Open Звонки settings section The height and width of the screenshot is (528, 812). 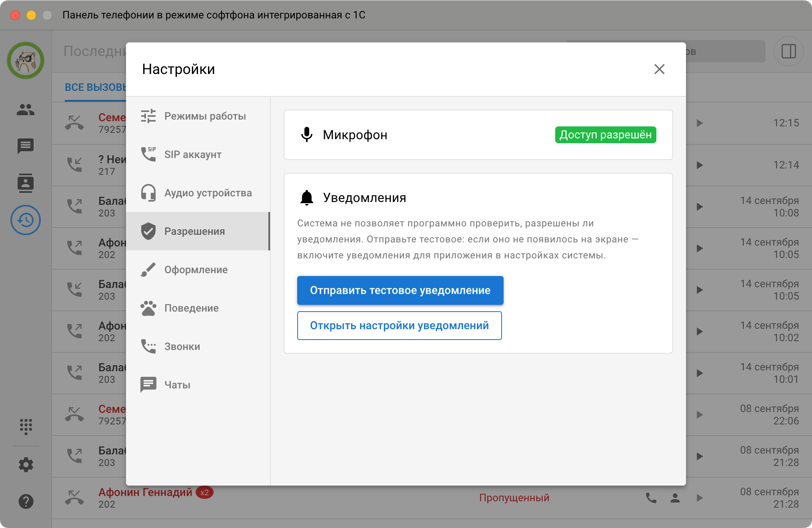coord(198,346)
